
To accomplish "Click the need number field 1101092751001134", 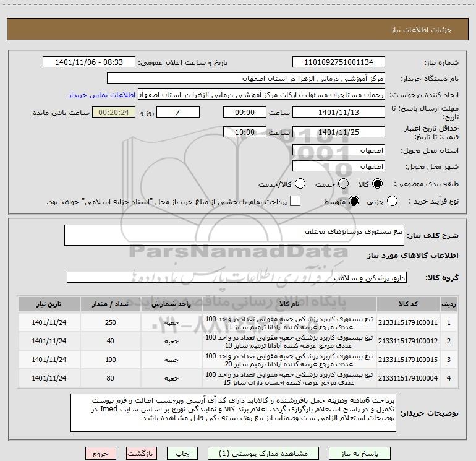I will point(339,62).
